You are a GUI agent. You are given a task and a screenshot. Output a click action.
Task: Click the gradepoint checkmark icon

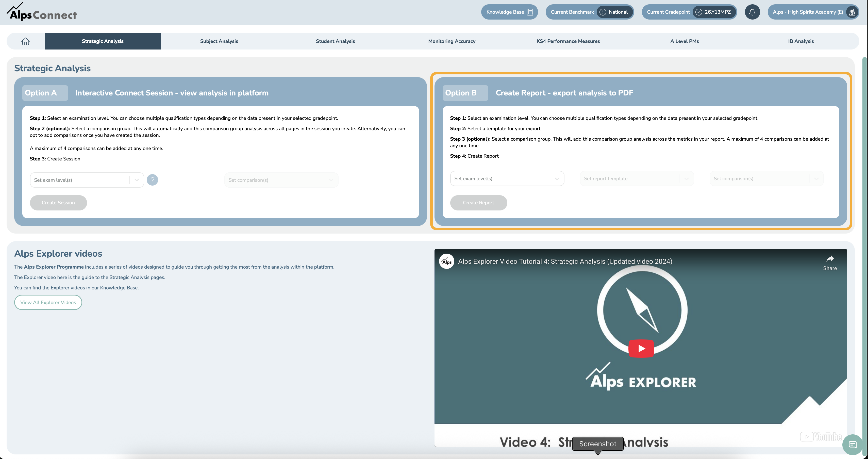(x=699, y=12)
